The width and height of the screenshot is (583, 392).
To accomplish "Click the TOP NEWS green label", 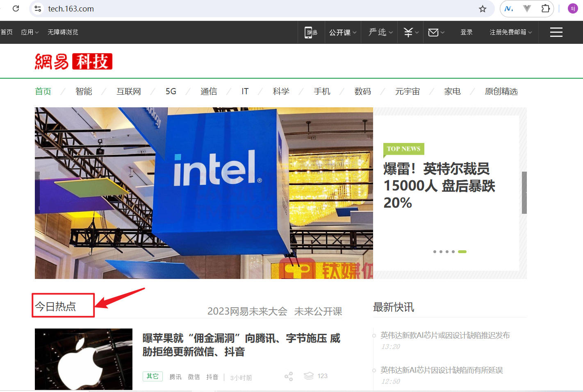I will pyautogui.click(x=403, y=149).
